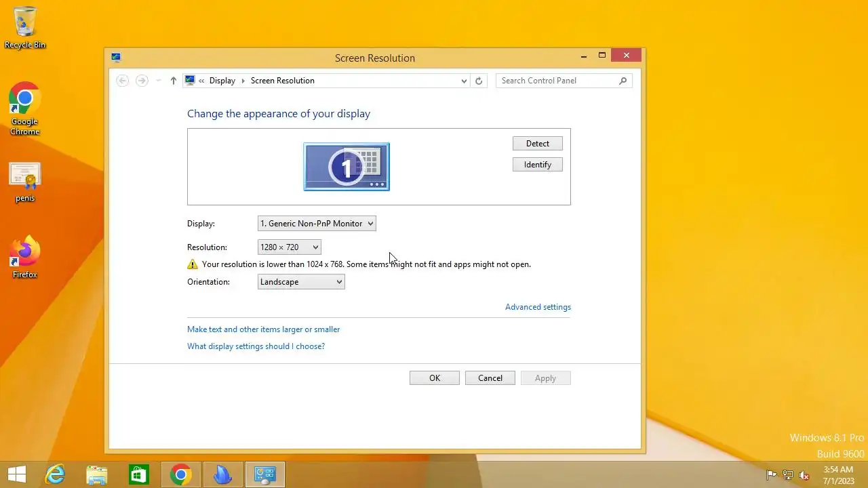Launch Internet Explorer from the taskbar

point(55,475)
